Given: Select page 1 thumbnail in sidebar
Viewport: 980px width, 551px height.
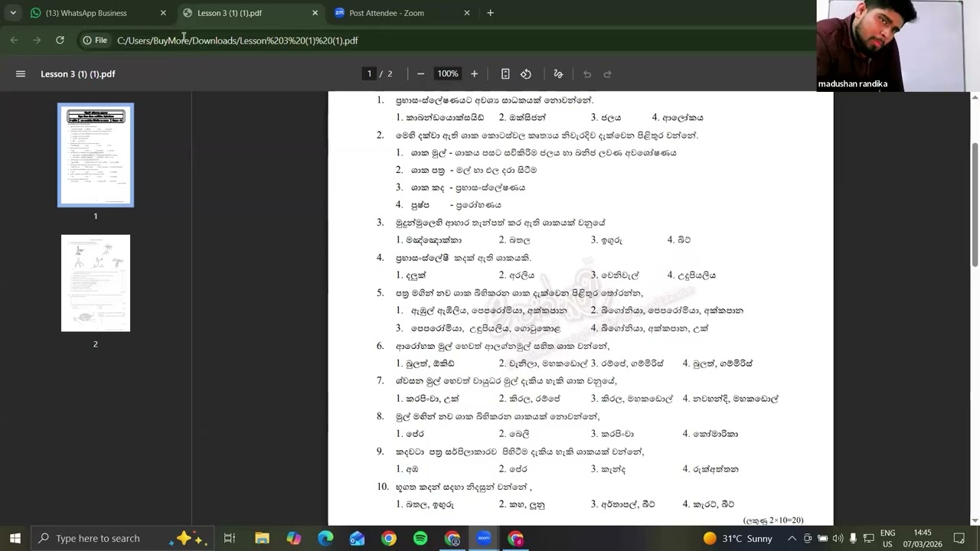Looking at the screenshot, I should [96, 155].
